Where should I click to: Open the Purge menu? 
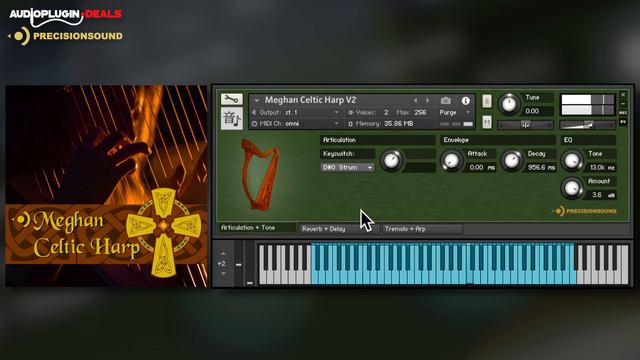455,112
